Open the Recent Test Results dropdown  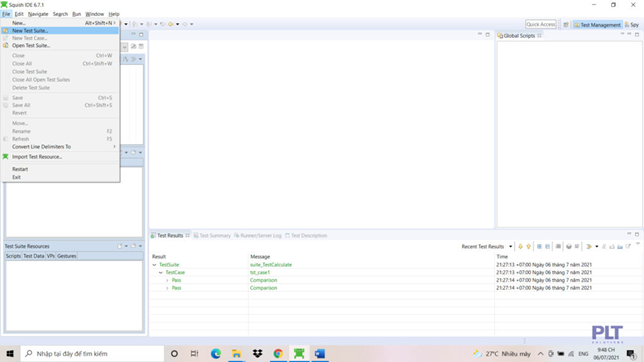coord(511,247)
